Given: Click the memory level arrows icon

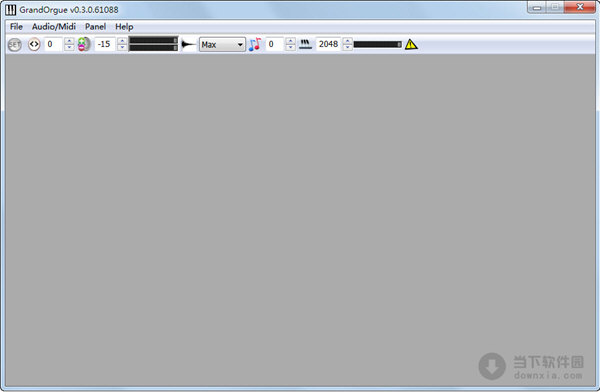Looking at the screenshot, I should point(34,44).
